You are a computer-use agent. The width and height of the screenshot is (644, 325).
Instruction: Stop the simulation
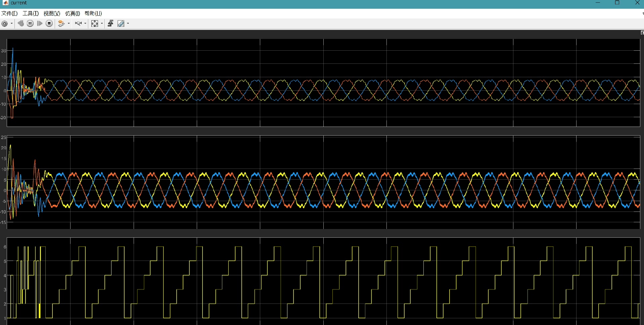click(49, 24)
